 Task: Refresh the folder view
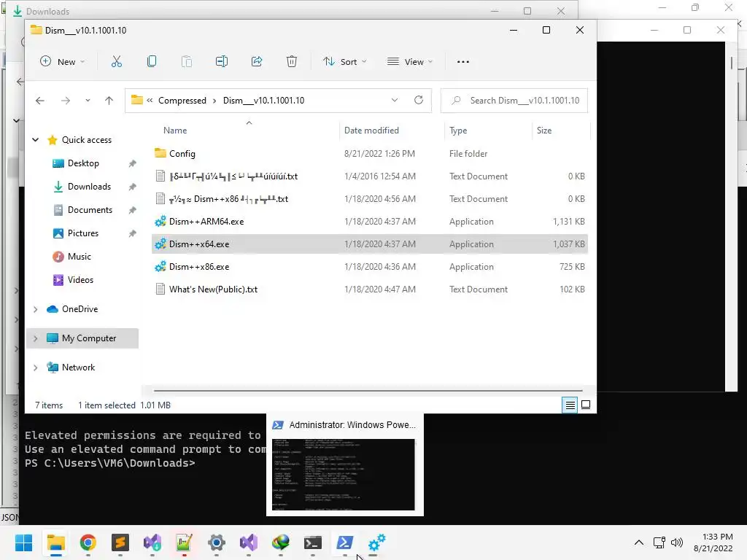point(419,100)
